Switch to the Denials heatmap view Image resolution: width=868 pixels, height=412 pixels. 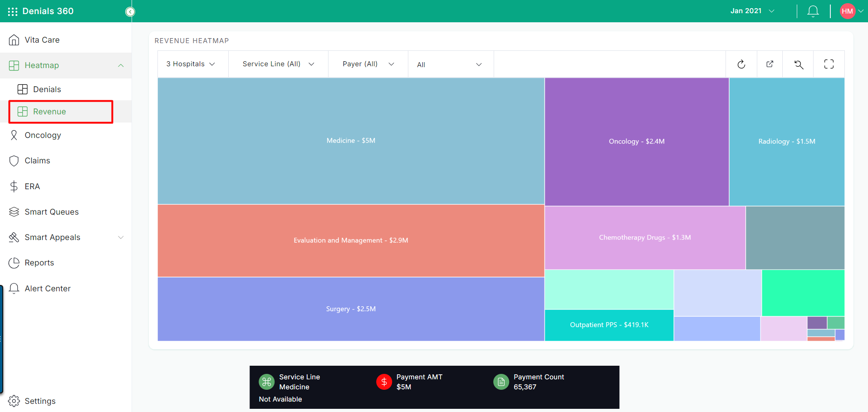point(47,89)
